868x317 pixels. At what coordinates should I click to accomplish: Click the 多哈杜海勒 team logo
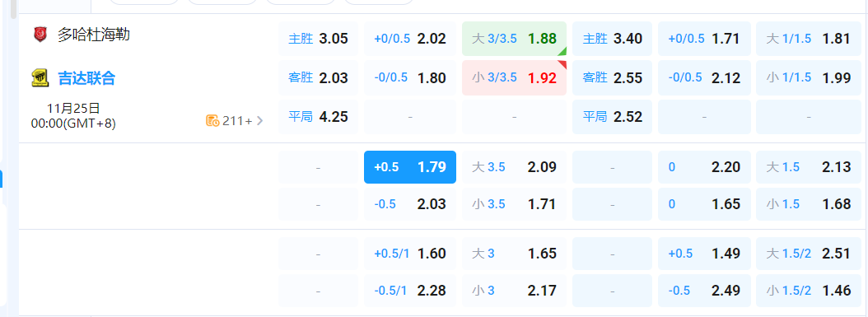pyautogui.click(x=40, y=35)
